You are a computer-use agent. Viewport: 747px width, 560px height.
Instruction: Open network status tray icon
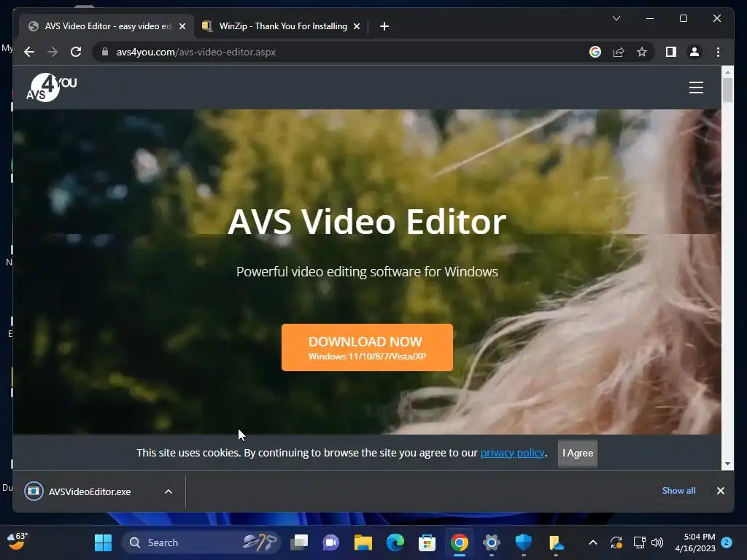[639, 542]
